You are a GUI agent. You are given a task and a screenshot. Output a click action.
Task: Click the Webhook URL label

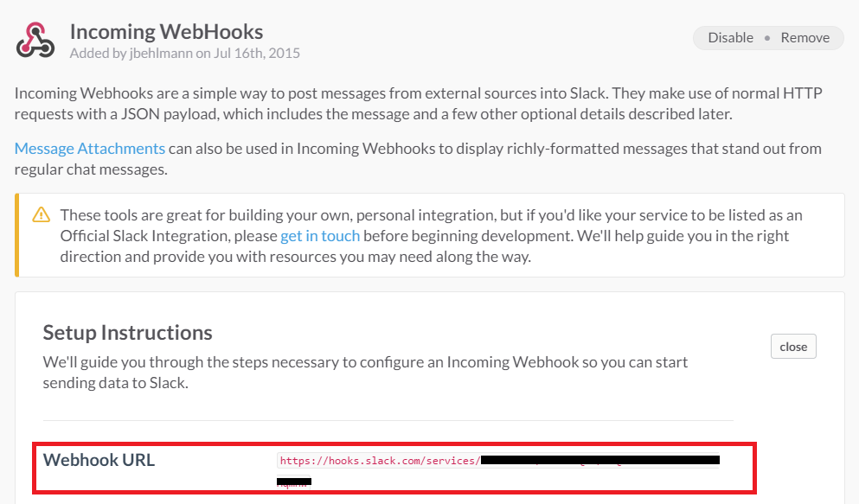(99, 460)
